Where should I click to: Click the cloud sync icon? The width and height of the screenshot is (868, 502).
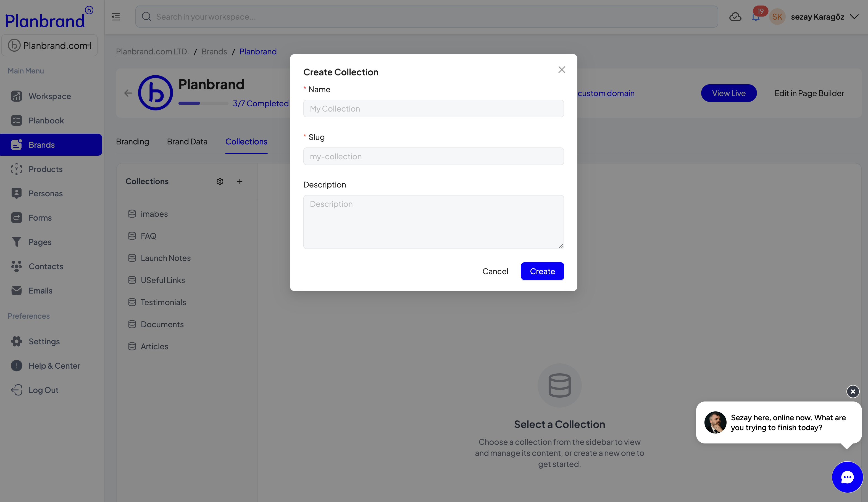(x=735, y=17)
